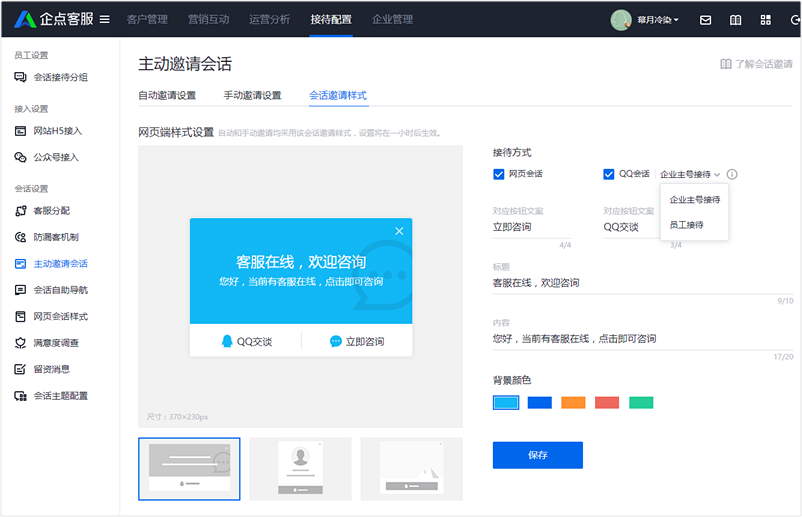The width and height of the screenshot is (802, 517).
Task: Switch to the 自动邀请设置 tab
Action: click(167, 96)
